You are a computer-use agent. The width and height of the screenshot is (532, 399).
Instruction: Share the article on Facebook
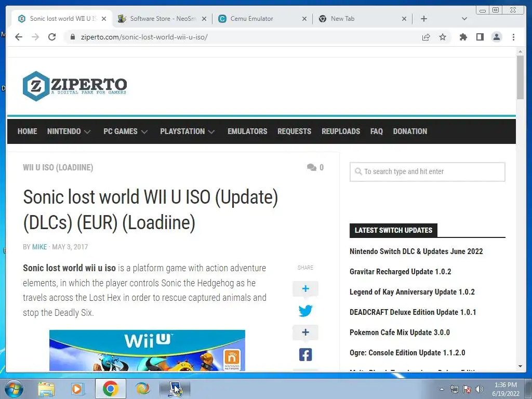point(305,354)
